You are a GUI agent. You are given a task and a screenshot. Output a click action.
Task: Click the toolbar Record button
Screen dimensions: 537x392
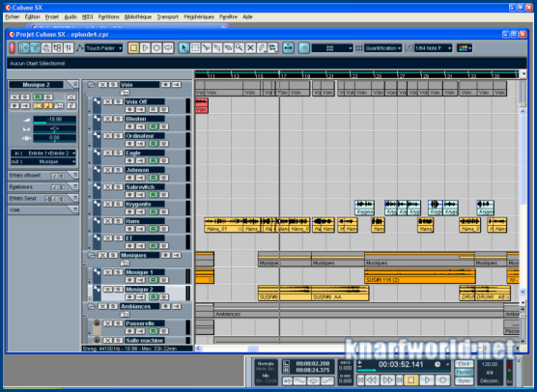[156, 48]
